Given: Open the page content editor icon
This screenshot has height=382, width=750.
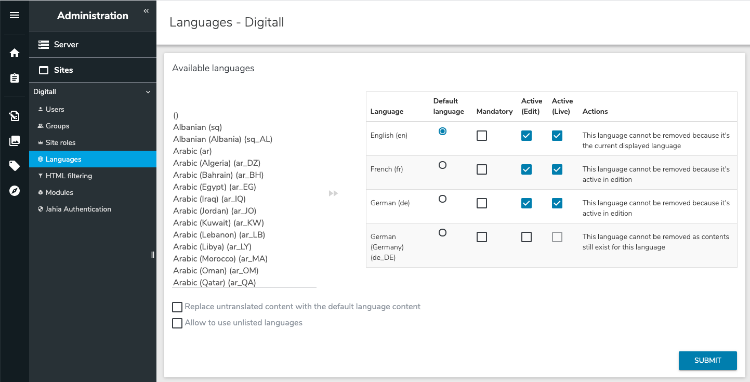Looking at the screenshot, I should (14, 116).
